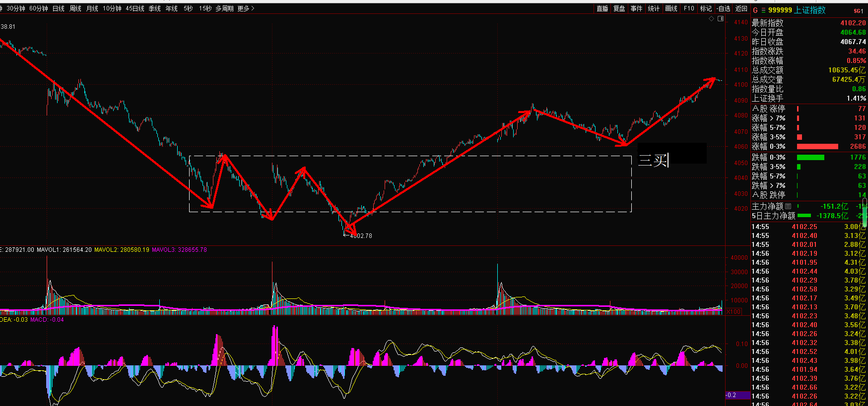Viewport: 868px width, 406px height.
Task: Switch to the 60分钟 period tab
Action: [39, 8]
